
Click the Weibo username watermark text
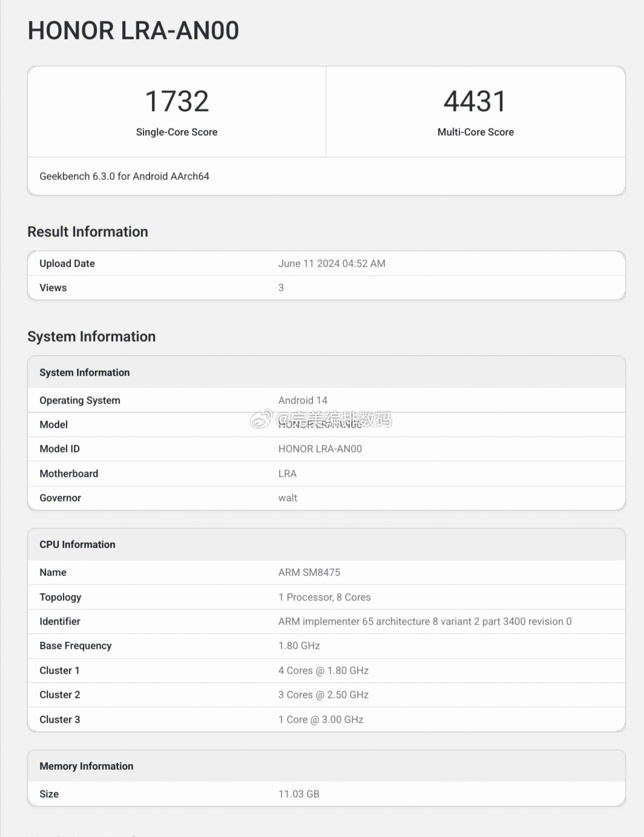point(334,418)
